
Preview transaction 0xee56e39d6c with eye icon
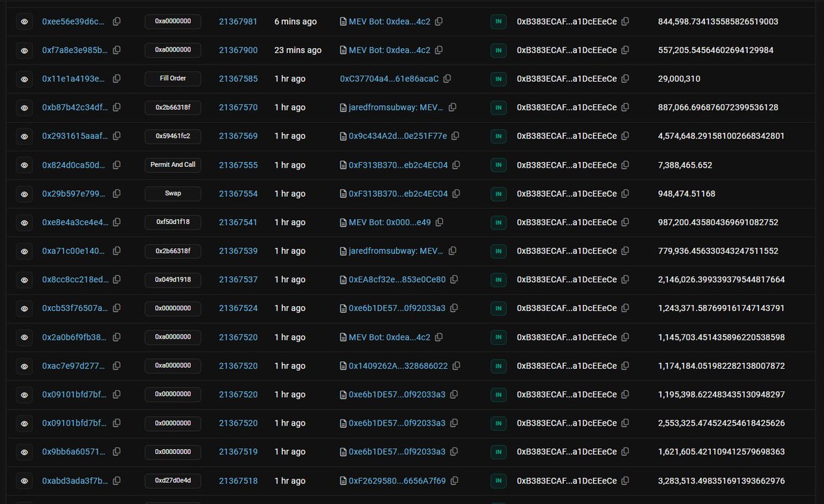[24, 22]
